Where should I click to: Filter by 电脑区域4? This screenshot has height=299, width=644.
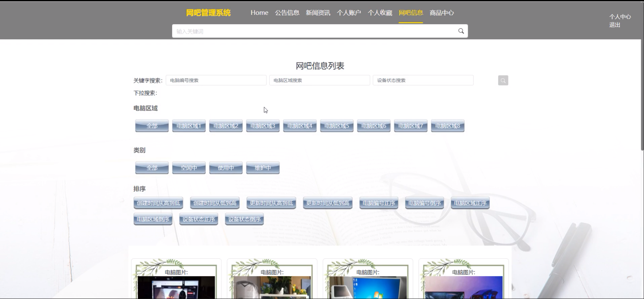[x=300, y=126]
